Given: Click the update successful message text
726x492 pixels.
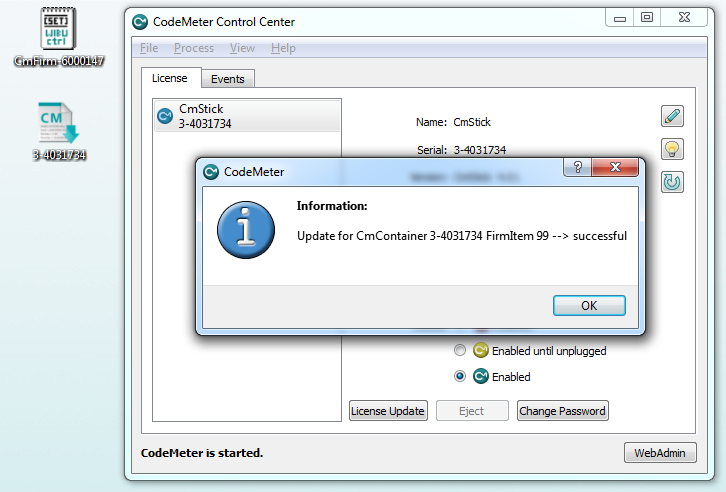Looking at the screenshot, I should [x=462, y=236].
